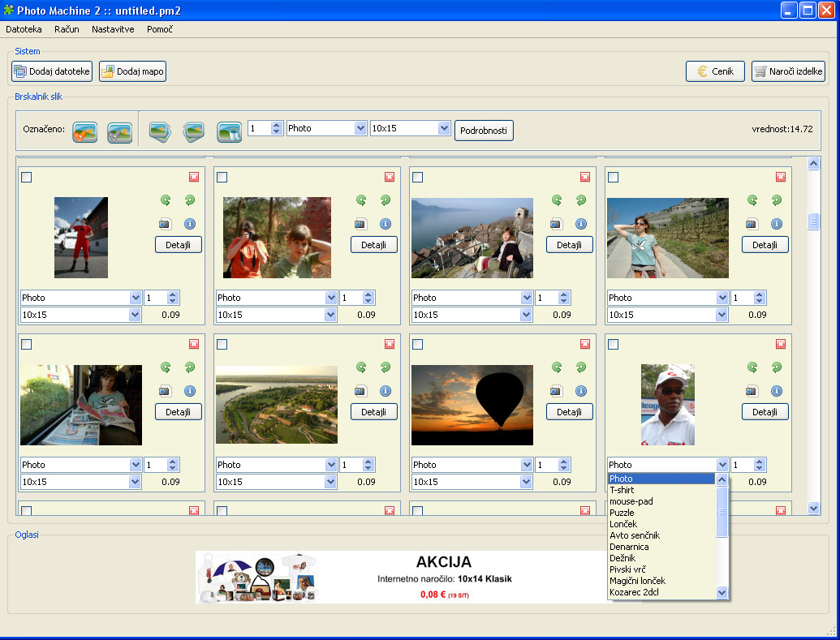
Task: Choose 'Puzzle' from the open product list
Action: point(622,513)
